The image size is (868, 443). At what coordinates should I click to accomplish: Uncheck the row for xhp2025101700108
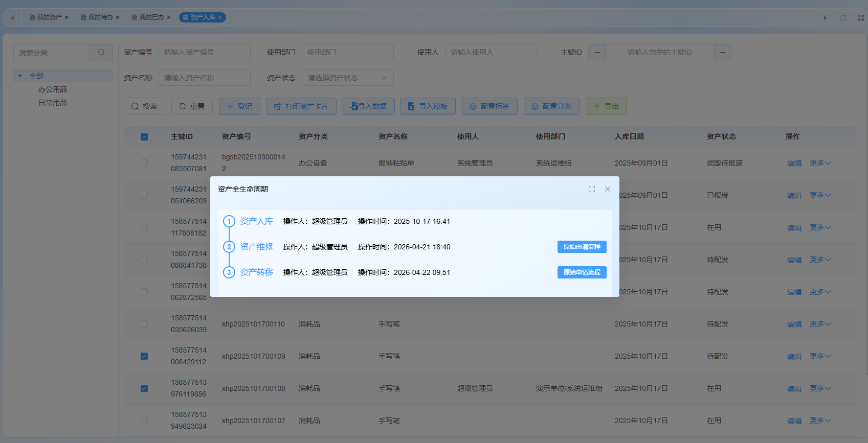tap(144, 388)
